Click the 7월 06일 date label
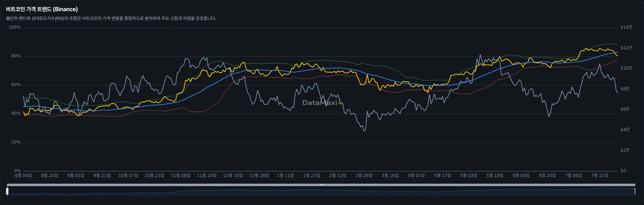The image size is (644, 205). tap(574, 176)
